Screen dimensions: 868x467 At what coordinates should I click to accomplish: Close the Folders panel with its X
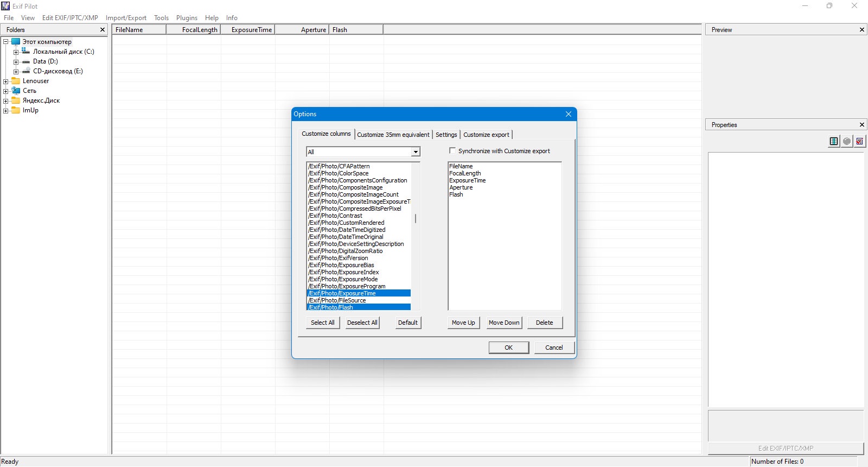click(x=103, y=30)
